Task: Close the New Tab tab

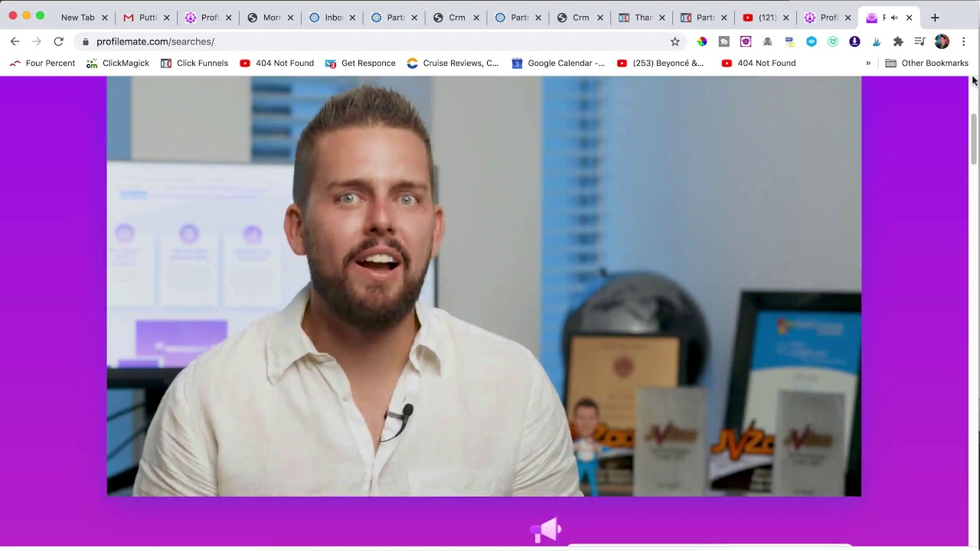Action: [105, 18]
